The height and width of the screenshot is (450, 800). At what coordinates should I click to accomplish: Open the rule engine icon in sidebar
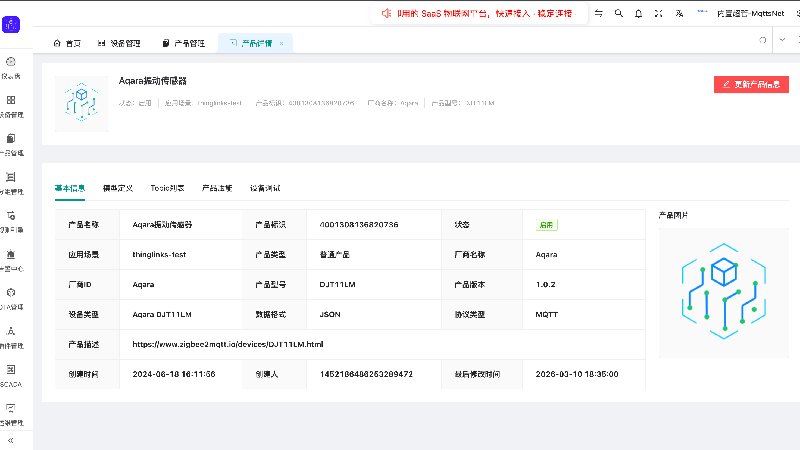tap(11, 215)
